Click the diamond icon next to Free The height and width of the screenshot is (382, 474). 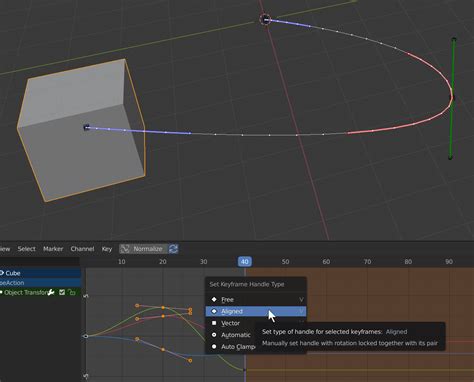point(214,299)
